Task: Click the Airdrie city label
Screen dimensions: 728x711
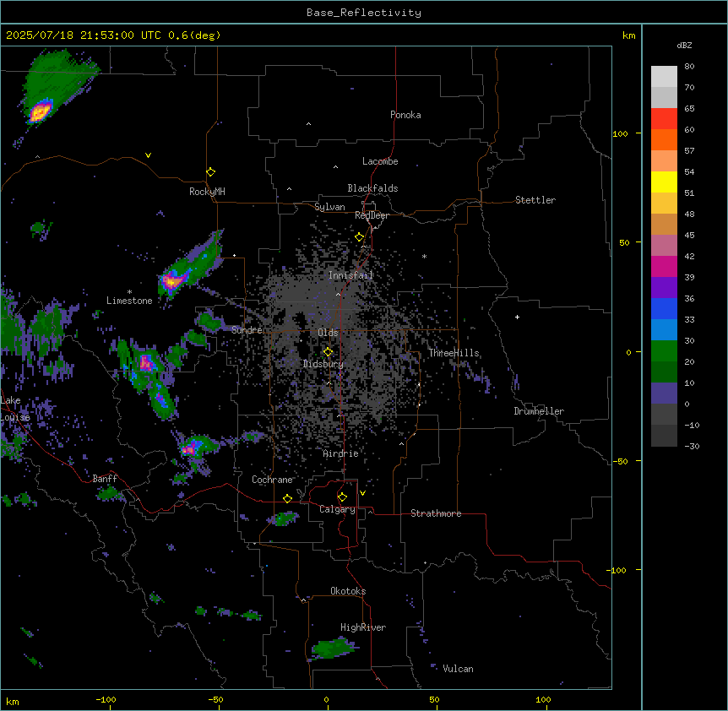Action: tap(341, 453)
